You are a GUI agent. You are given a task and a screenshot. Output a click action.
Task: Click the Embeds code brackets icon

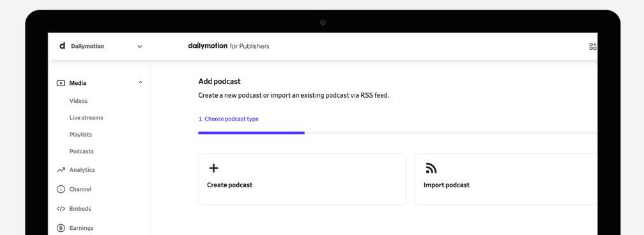tap(61, 208)
